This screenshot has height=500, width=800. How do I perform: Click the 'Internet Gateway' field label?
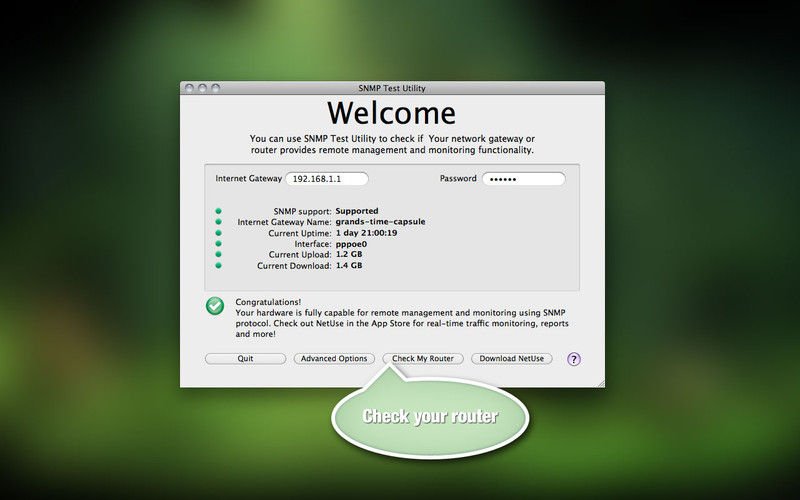click(248, 178)
